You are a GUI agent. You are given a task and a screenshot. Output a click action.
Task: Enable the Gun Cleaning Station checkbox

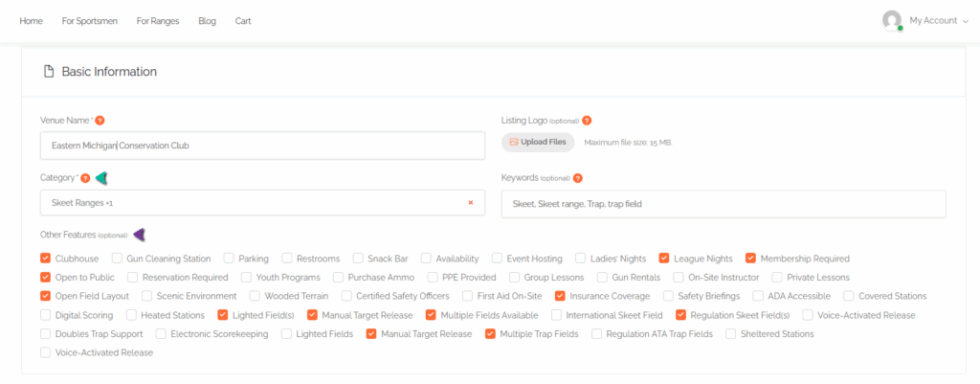click(117, 259)
